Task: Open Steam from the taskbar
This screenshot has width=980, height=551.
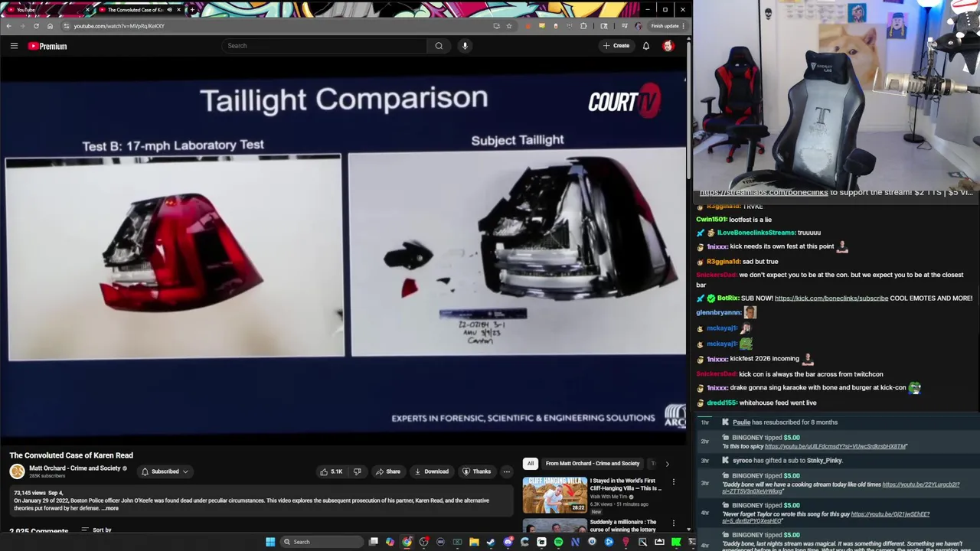Action: [491, 542]
